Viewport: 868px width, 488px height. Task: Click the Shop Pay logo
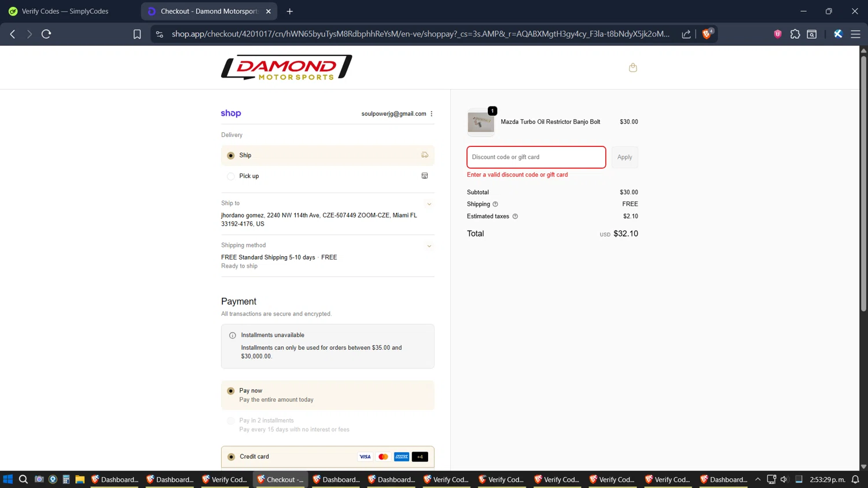click(x=231, y=113)
